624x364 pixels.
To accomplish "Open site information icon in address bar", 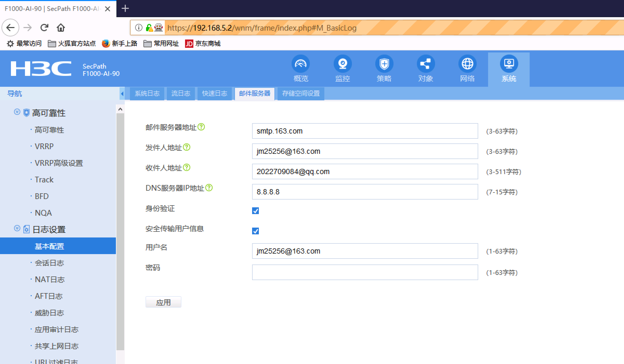I will tap(139, 28).
